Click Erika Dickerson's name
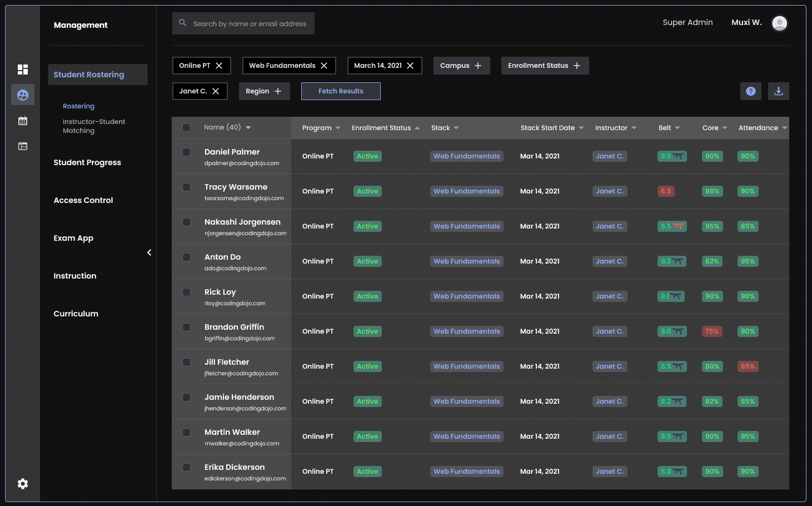The height and width of the screenshot is (506, 812). pyautogui.click(x=235, y=467)
